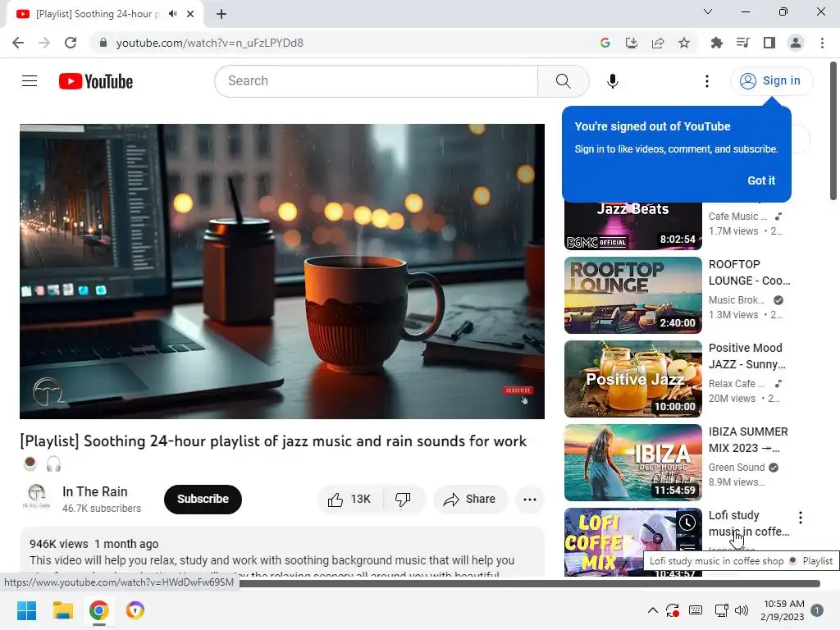
Task: Open Jazz Beats video thumbnail
Action: pos(632,226)
